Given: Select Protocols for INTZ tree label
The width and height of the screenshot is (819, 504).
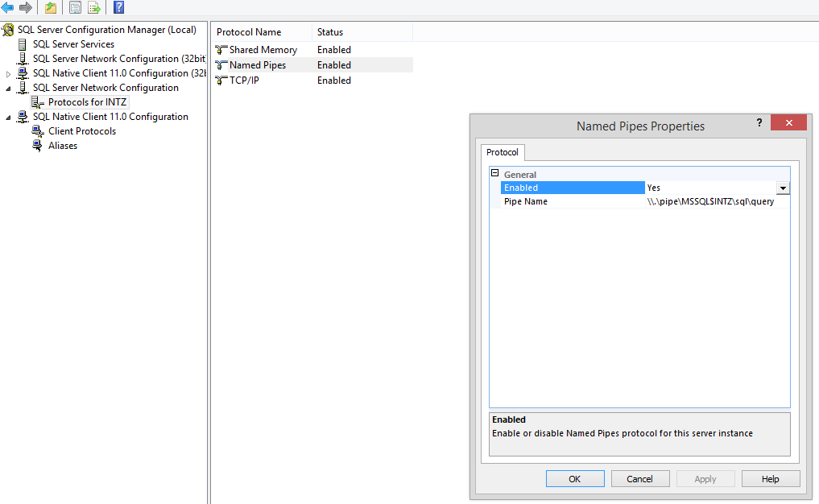Looking at the screenshot, I should 87,102.
